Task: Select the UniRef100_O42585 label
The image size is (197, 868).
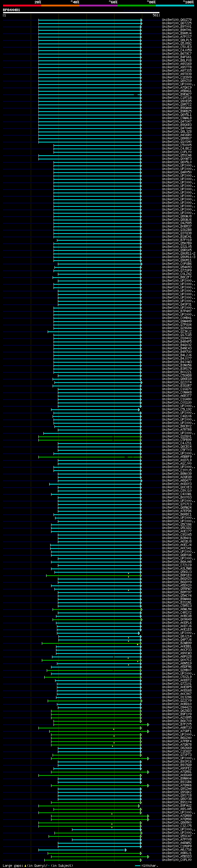Action: pyautogui.click(x=177, y=223)
